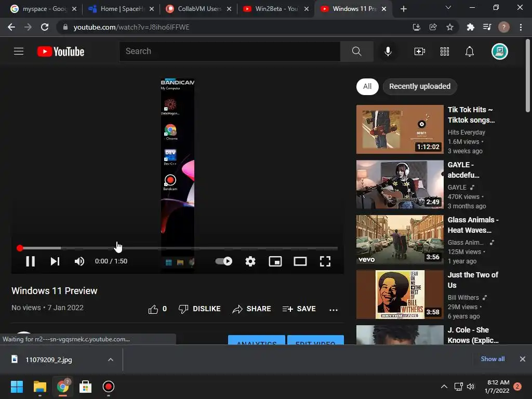Click the DISLIKE button
Viewport: 532px width, 399px height.
(199, 309)
